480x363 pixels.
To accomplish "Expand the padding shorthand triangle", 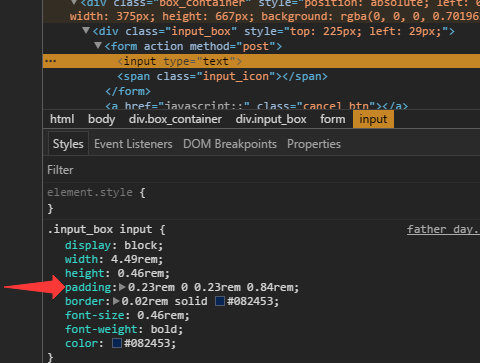I will click(x=122, y=287).
